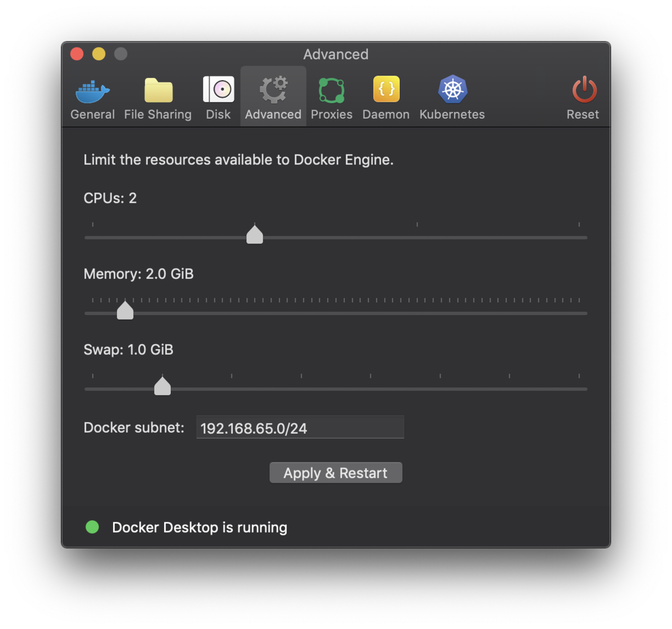Click the yellow minimize window button
Viewport: 672px width, 629px height.
(x=99, y=54)
